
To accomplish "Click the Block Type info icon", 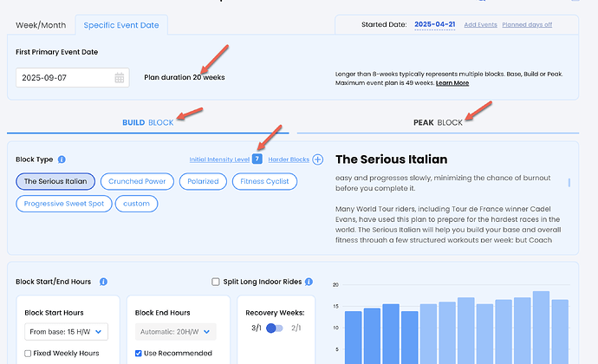I will 62,159.
